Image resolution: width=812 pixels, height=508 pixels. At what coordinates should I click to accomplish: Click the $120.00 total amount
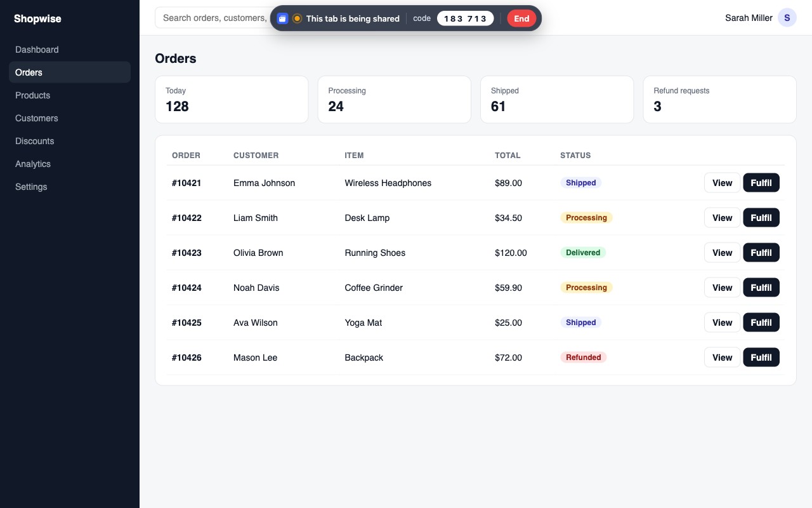pyautogui.click(x=511, y=253)
